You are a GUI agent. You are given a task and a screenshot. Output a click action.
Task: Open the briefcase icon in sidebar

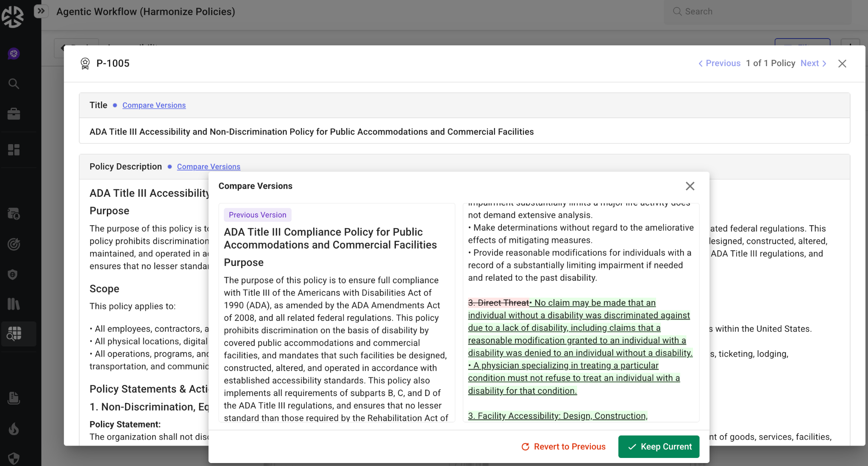[14, 114]
